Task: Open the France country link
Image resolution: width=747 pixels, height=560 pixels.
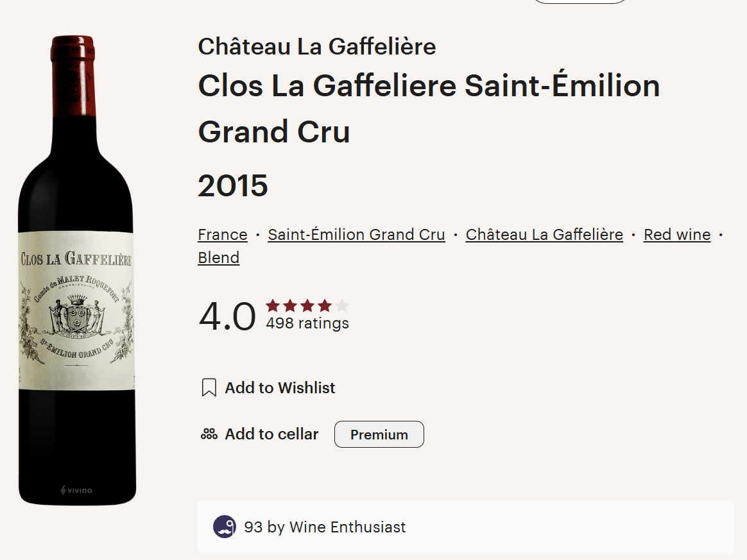Action: [x=223, y=235]
